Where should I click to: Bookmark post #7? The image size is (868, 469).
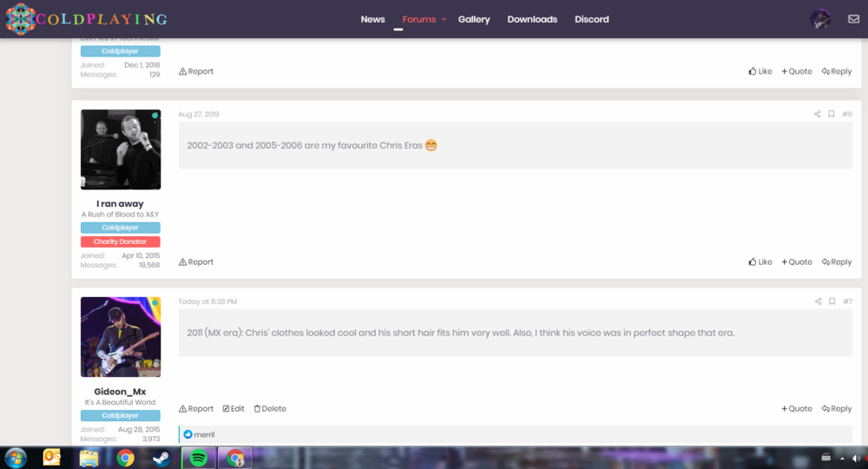pos(832,301)
